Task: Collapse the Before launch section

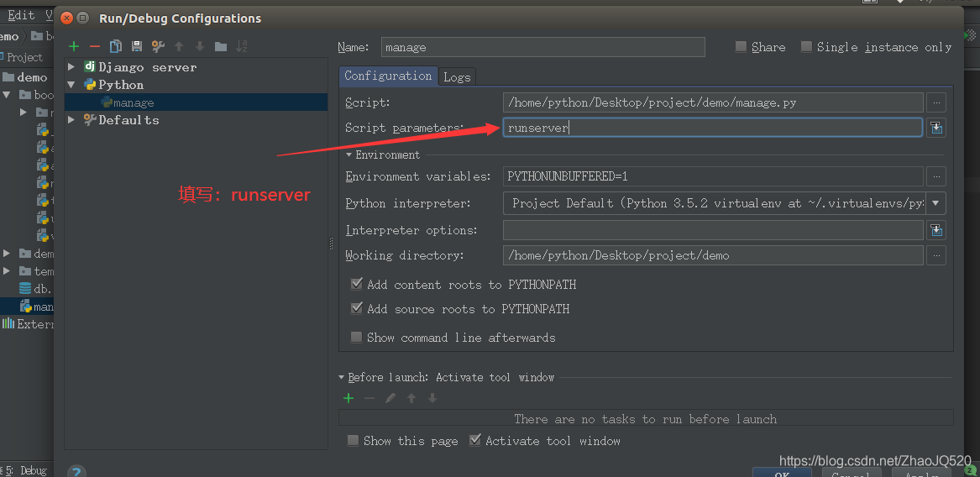Action: [341, 378]
